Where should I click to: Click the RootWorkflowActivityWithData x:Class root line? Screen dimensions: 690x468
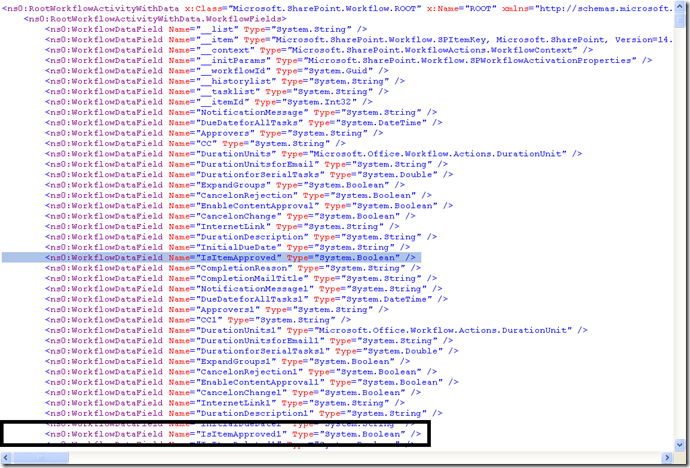[x=338, y=9]
